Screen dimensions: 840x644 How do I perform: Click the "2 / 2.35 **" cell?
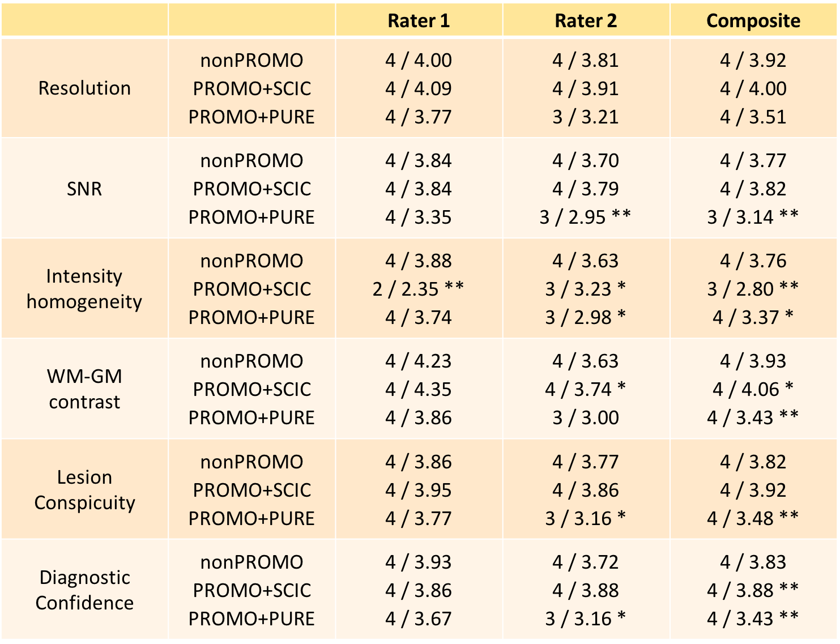(418, 289)
